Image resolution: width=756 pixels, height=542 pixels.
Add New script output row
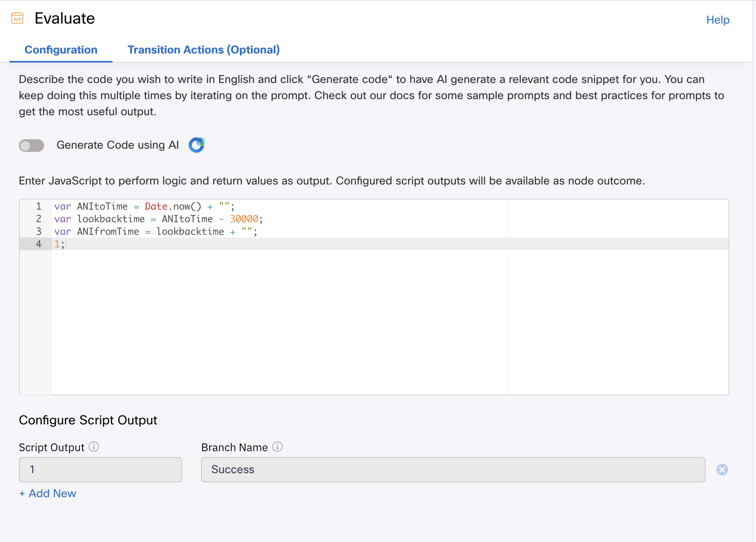[x=48, y=494]
